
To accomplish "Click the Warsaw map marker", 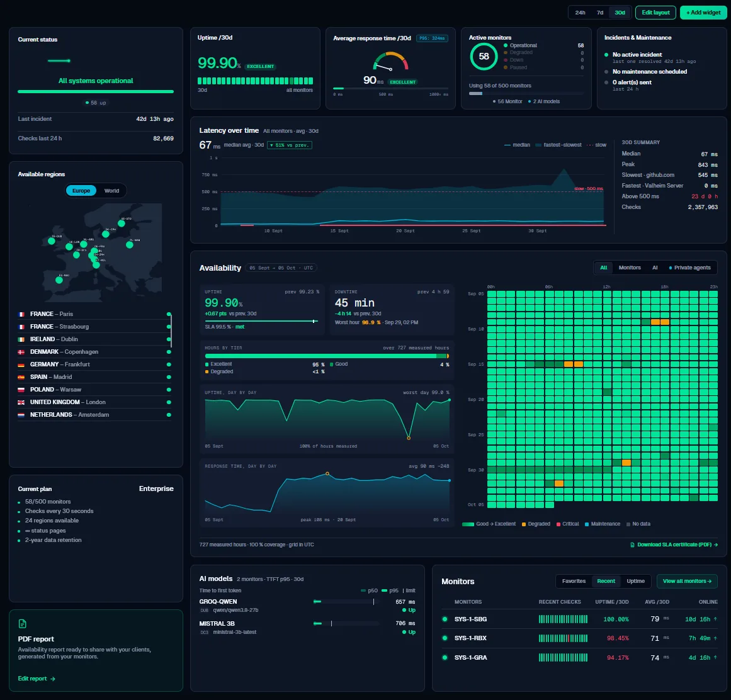I will coord(130,245).
